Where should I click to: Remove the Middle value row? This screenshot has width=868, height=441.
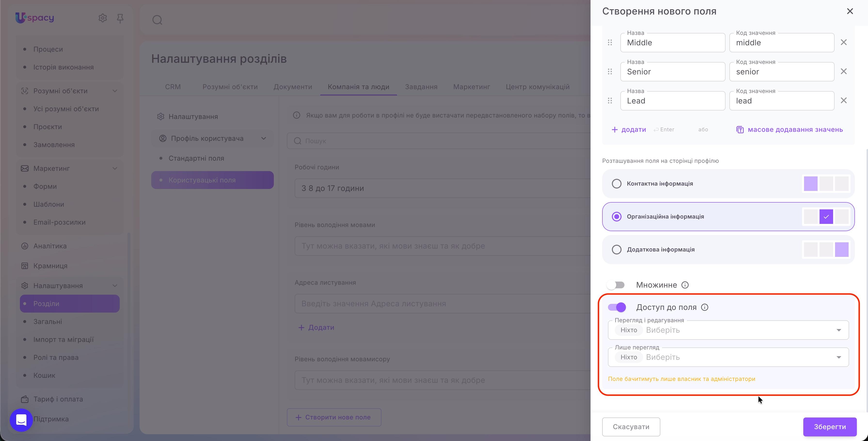pos(843,42)
